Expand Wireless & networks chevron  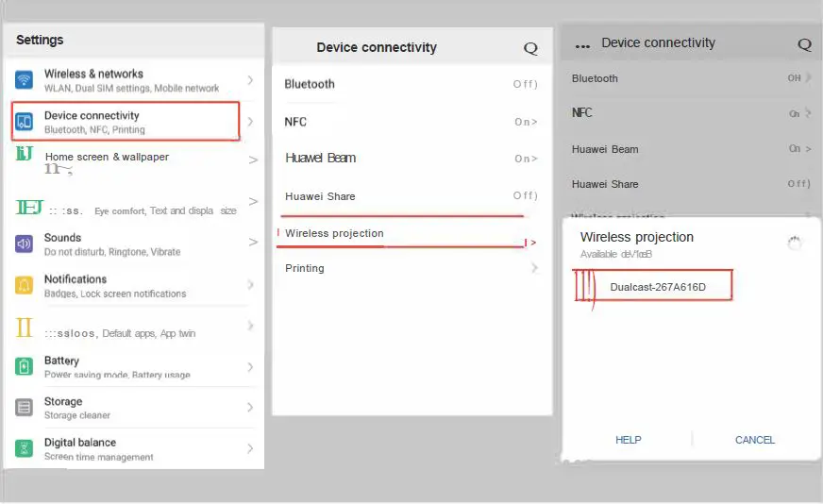click(250, 80)
